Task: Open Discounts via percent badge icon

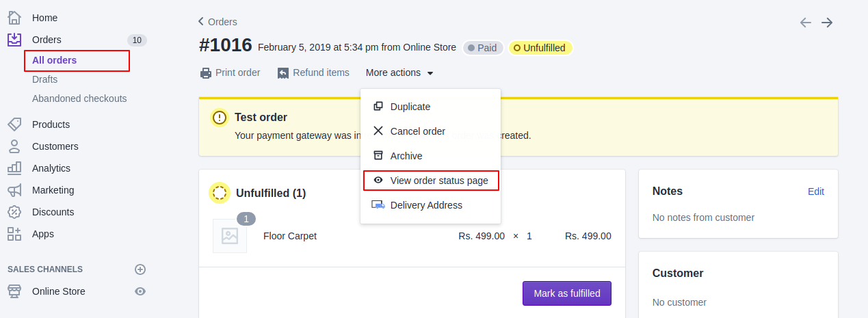Action: pyautogui.click(x=14, y=212)
